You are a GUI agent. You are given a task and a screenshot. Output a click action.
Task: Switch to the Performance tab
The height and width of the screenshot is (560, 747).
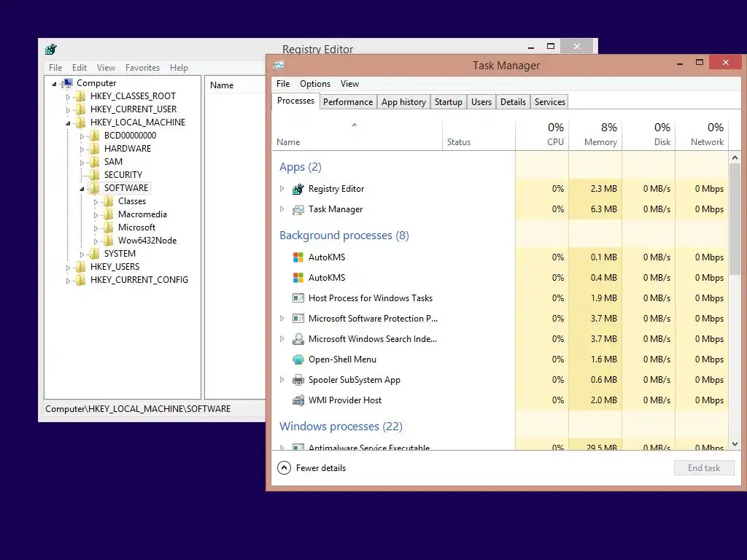click(x=348, y=102)
